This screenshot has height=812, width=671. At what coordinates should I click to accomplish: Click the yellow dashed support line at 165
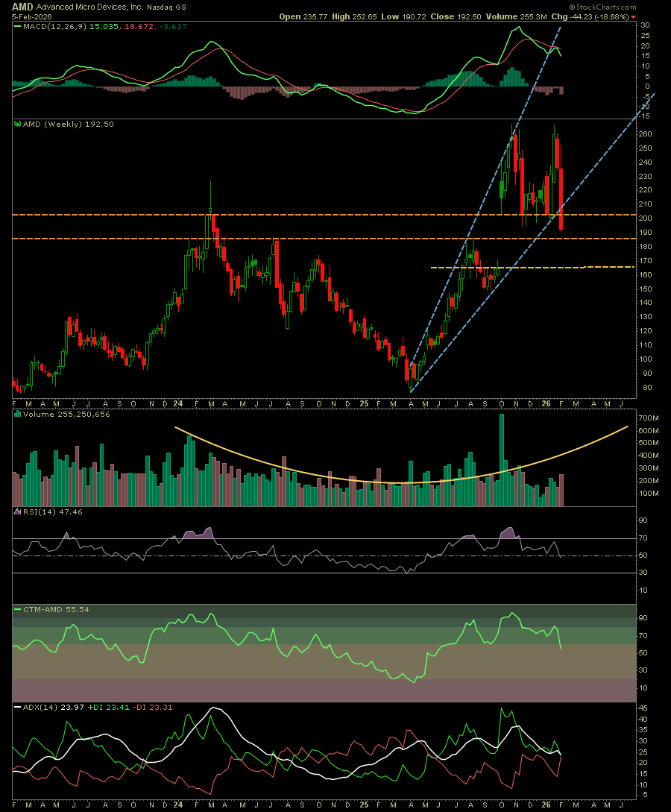533,267
